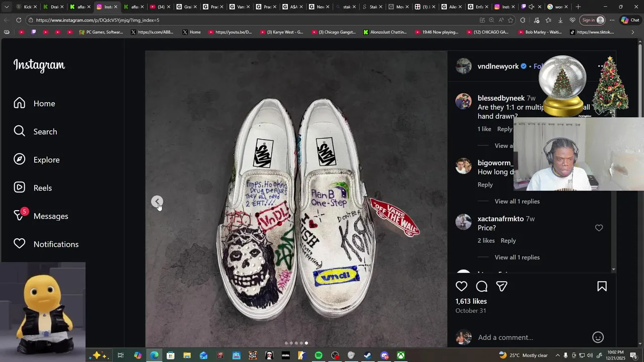Open the Search panel in Instagram sidebar
This screenshot has width=644, height=362.
tap(35, 132)
